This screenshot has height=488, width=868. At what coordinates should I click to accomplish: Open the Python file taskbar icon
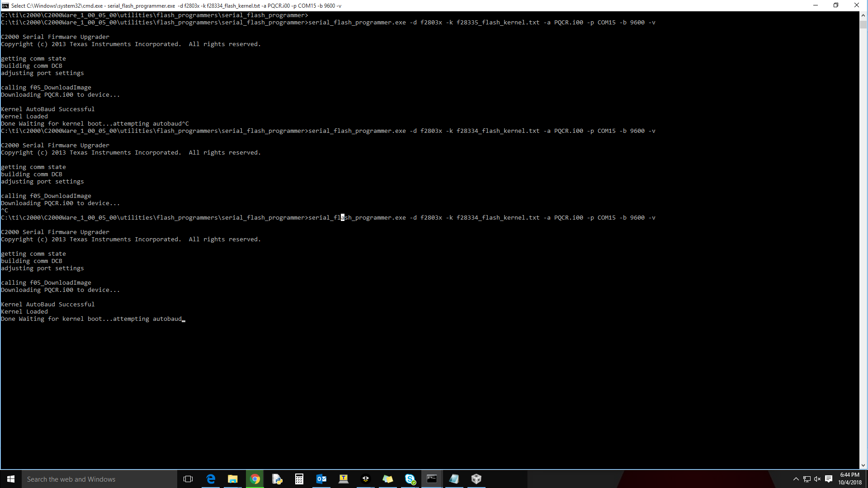[277, 479]
